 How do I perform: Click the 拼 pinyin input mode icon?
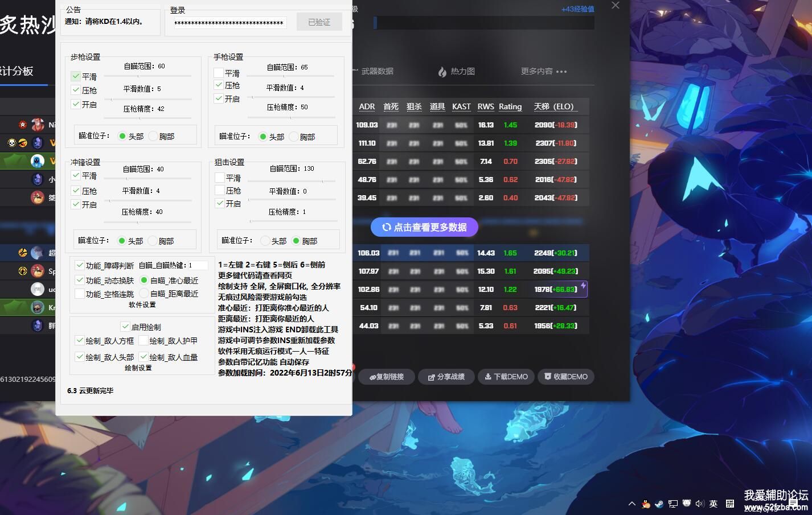(730, 504)
